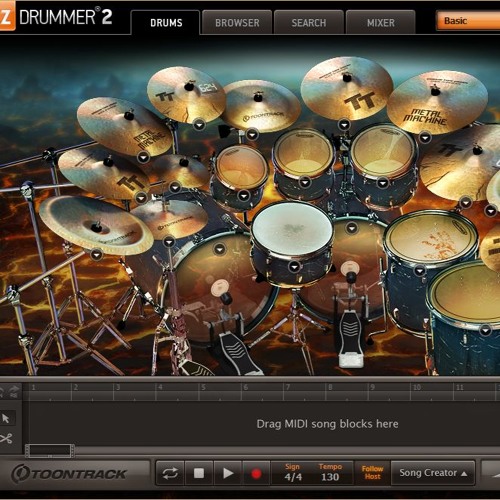
Task: Switch to the DRUMS tab
Action: [x=166, y=23]
